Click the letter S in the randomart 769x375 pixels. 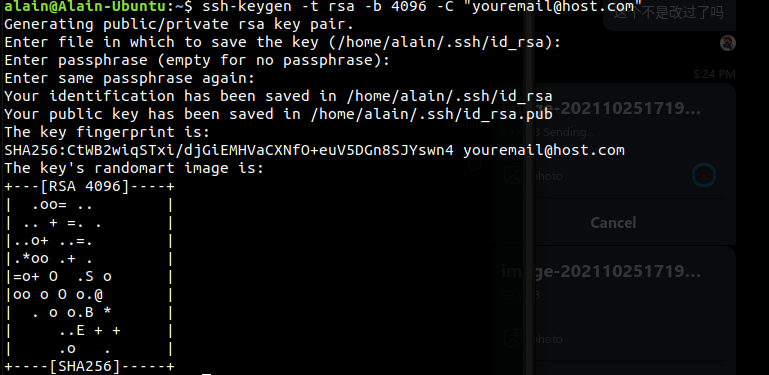[89, 276]
